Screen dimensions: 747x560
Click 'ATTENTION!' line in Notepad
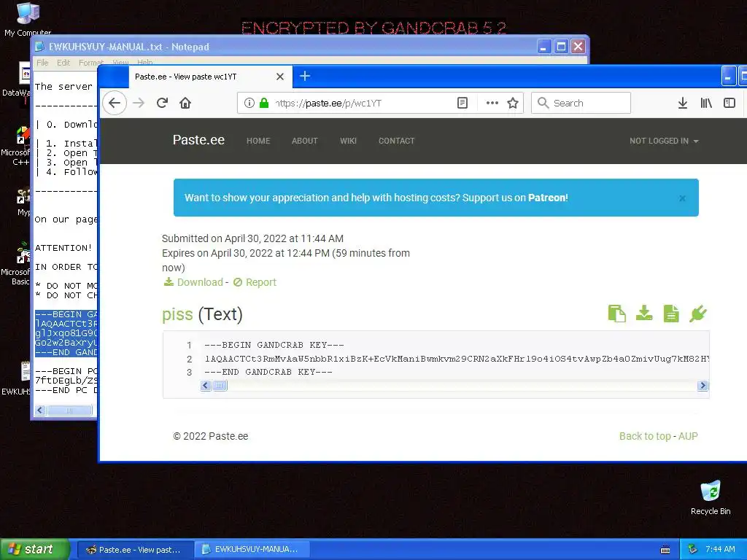coord(63,248)
